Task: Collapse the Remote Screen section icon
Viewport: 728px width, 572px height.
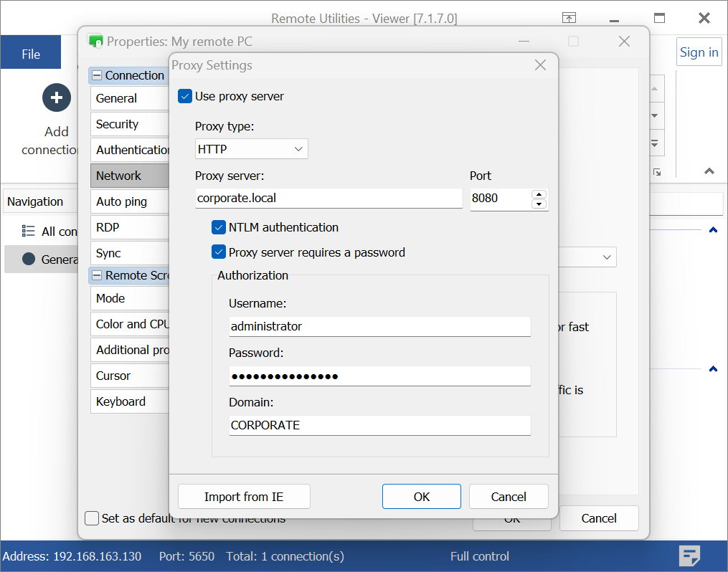Action: 97,275
